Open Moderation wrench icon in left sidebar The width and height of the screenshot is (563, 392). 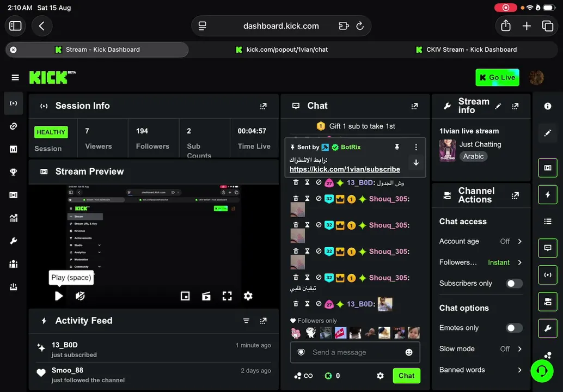point(14,241)
